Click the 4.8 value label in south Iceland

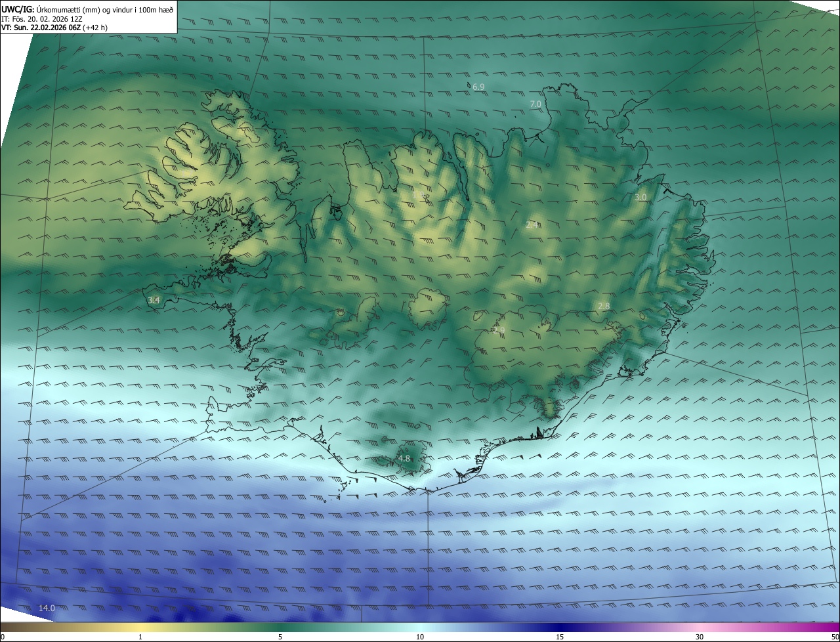click(x=404, y=458)
